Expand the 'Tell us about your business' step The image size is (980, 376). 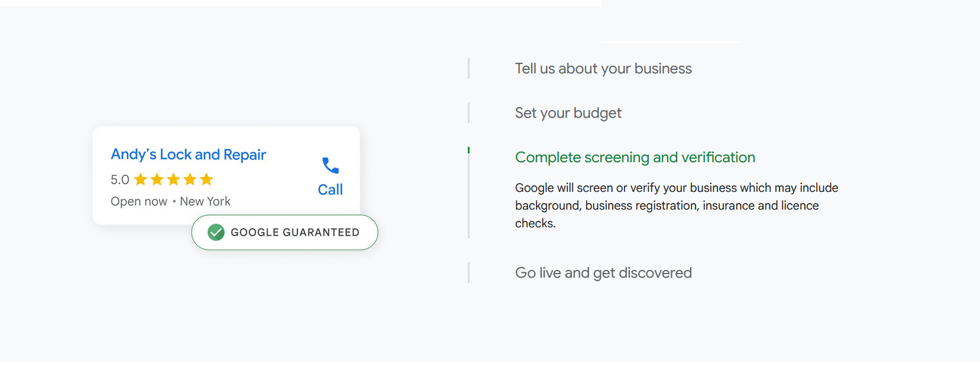tap(603, 69)
